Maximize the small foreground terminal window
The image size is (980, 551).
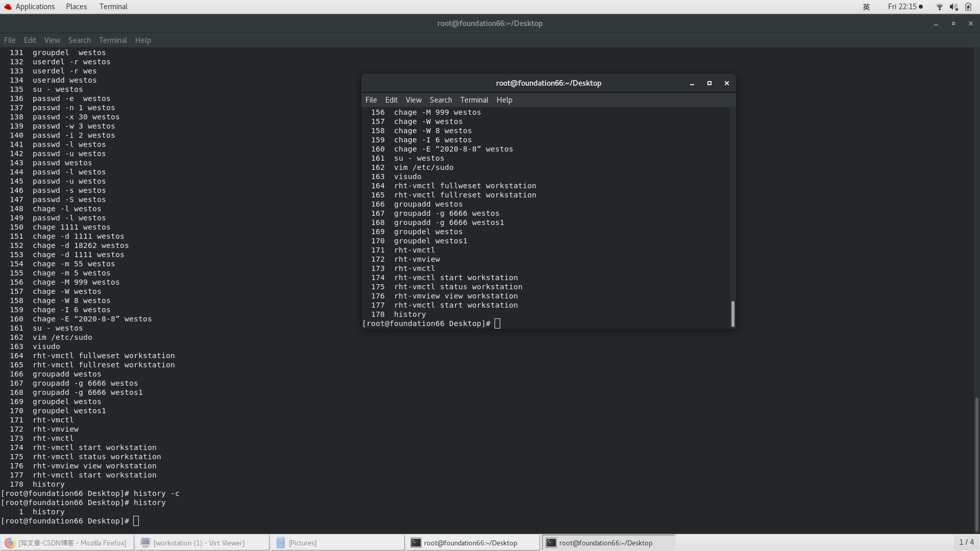(709, 83)
